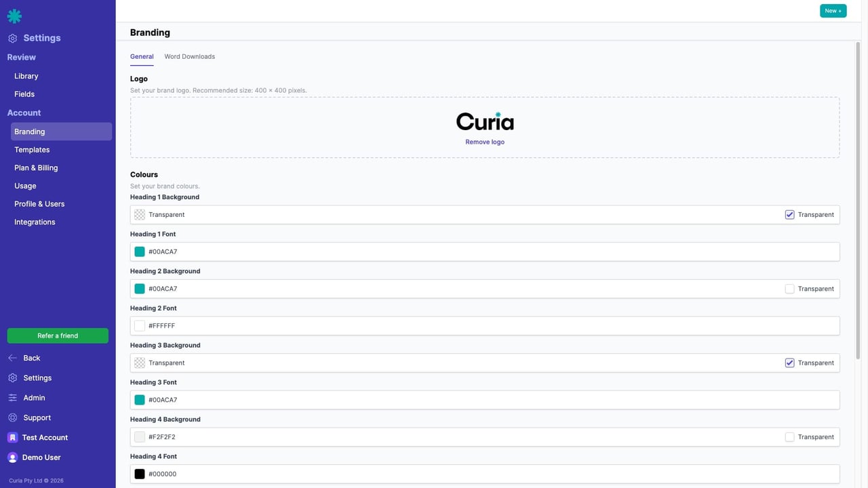Open Library in the sidebar
This screenshot has width=868, height=488.
pyautogui.click(x=26, y=77)
